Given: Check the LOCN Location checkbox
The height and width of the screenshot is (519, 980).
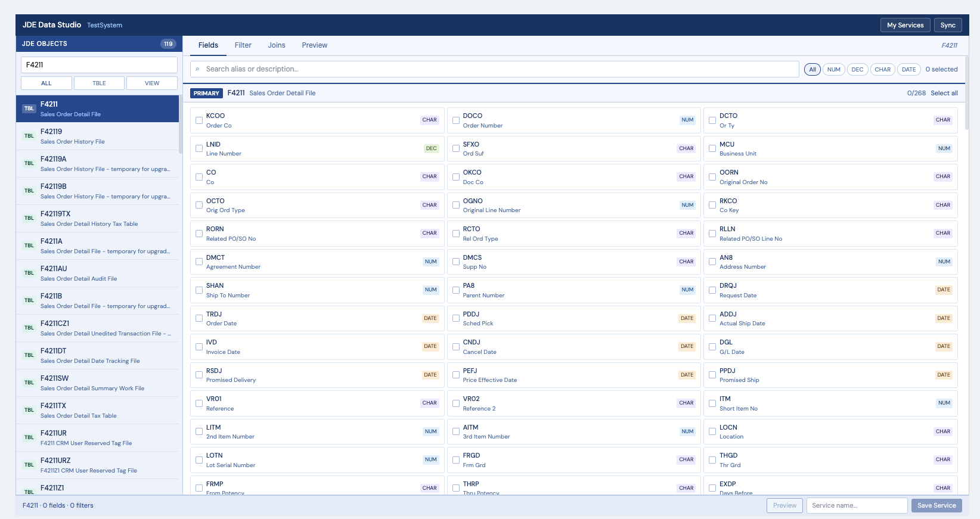Looking at the screenshot, I should click(712, 431).
